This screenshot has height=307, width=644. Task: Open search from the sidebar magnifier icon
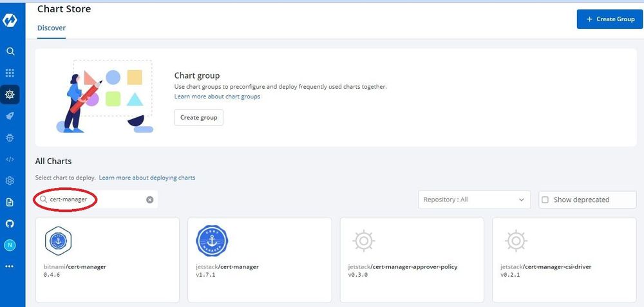(x=10, y=51)
